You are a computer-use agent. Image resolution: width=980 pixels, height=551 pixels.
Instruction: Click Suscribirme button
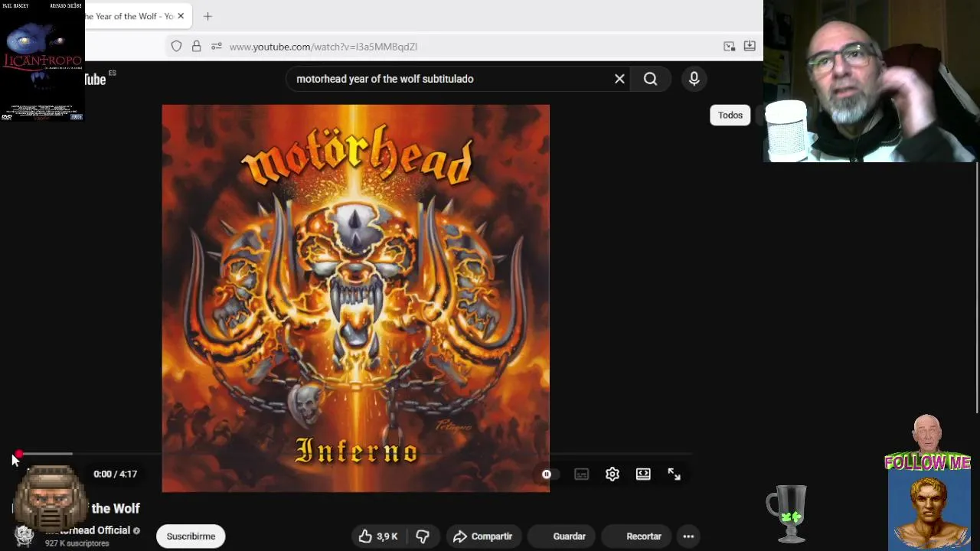pyautogui.click(x=191, y=536)
